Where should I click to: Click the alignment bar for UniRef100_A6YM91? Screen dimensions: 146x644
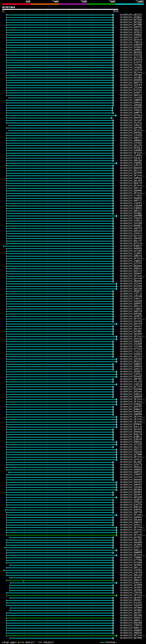pos(62,538)
